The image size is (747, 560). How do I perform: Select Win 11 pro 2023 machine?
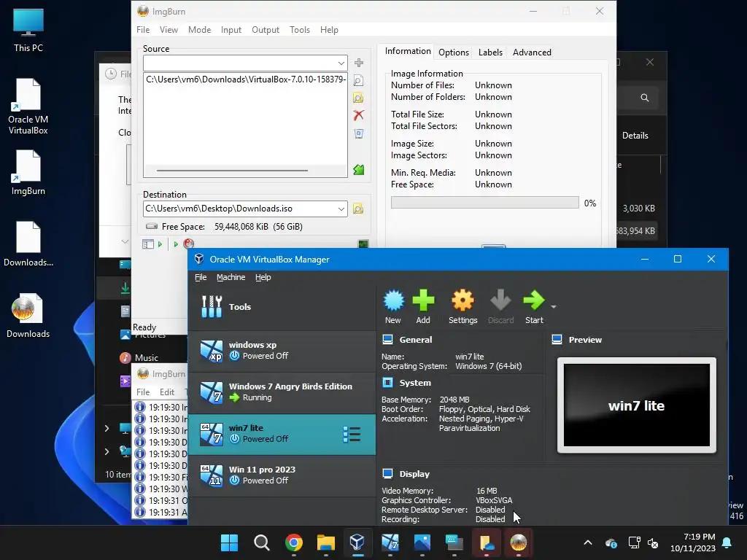282,475
